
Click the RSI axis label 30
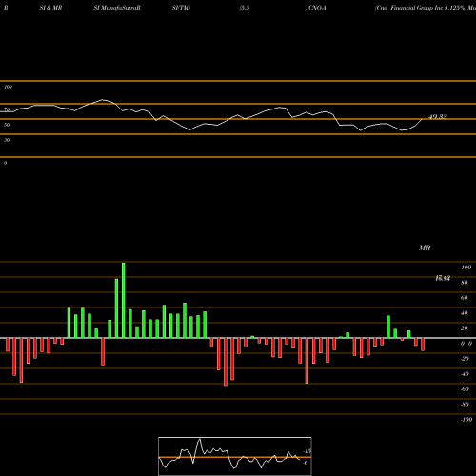(7, 140)
